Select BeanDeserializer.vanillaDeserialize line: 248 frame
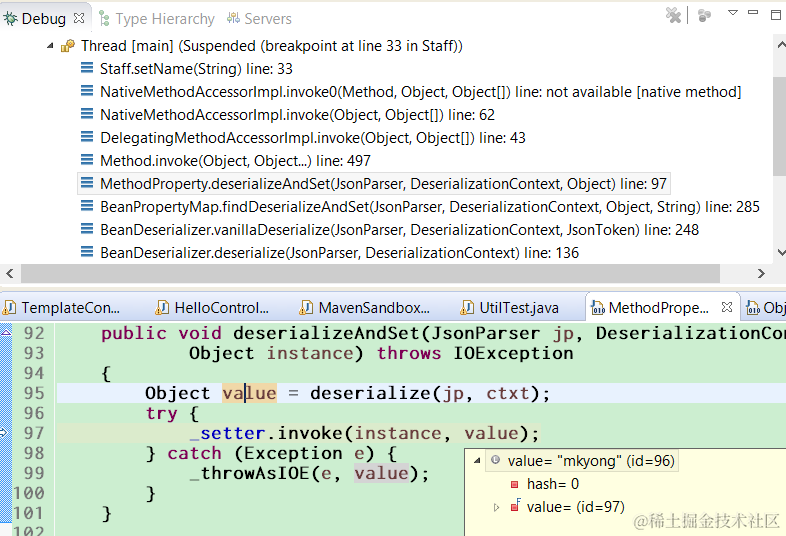Screen dimensions: 786x536 coord(399,230)
